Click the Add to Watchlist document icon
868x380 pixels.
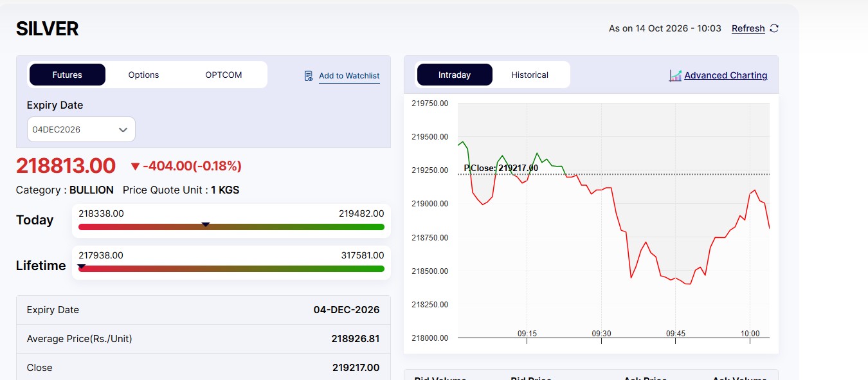coord(309,76)
